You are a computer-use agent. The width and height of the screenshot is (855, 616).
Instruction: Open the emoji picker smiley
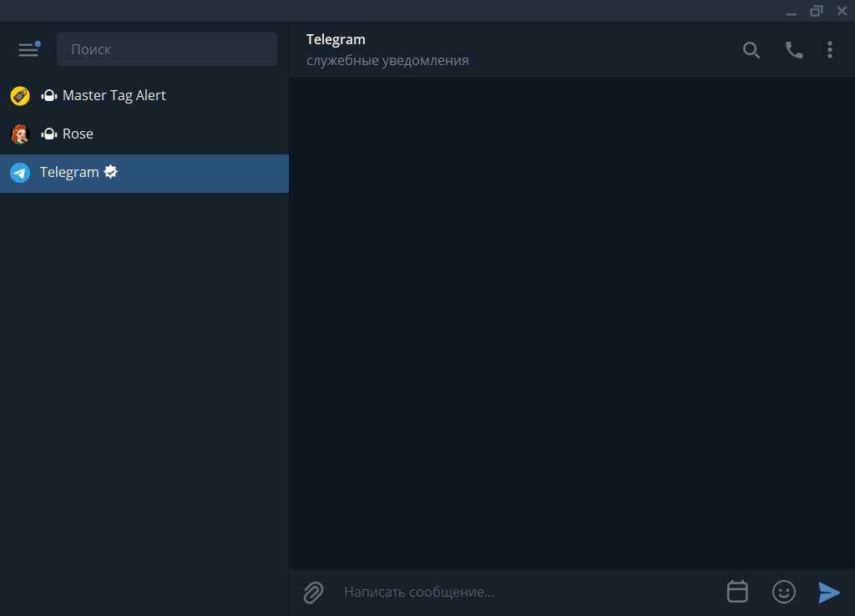(783, 592)
